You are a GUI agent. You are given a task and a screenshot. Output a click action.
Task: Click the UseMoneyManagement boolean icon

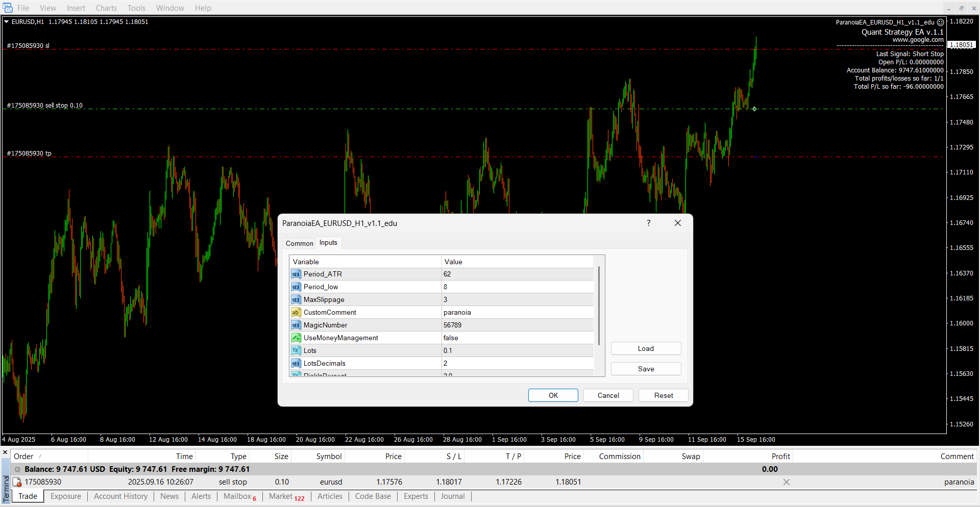coord(296,338)
